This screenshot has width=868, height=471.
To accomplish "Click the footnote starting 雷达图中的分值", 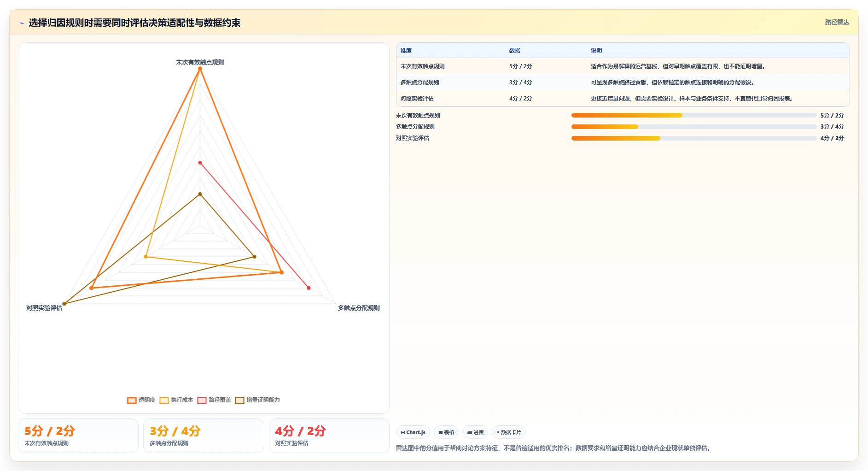I will (553, 448).
